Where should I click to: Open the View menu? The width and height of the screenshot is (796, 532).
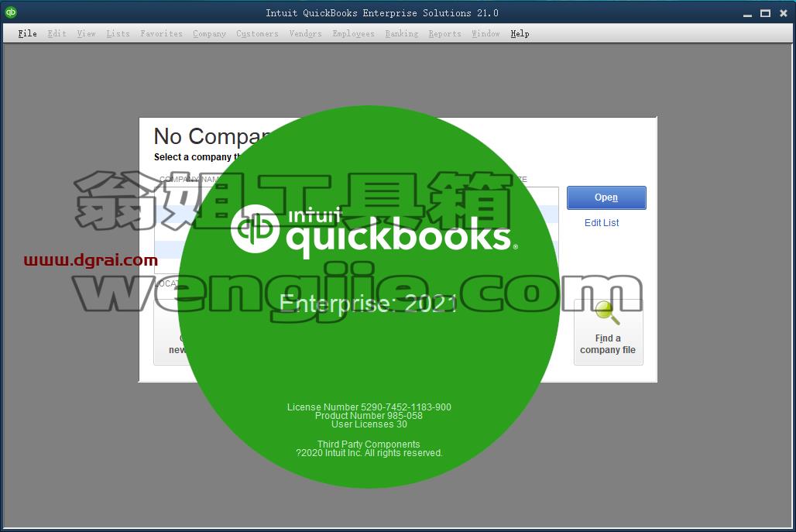pos(86,33)
